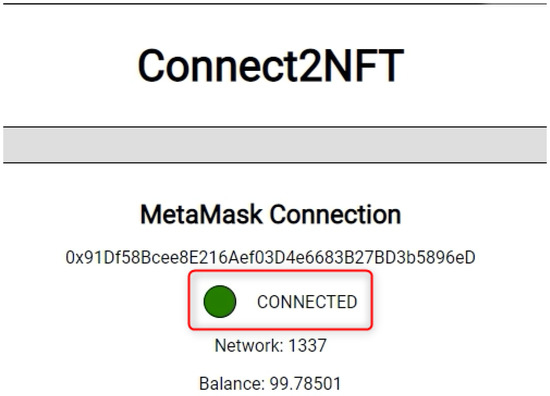Click the Balance label
The width and height of the screenshot is (550, 396).
[232, 383]
